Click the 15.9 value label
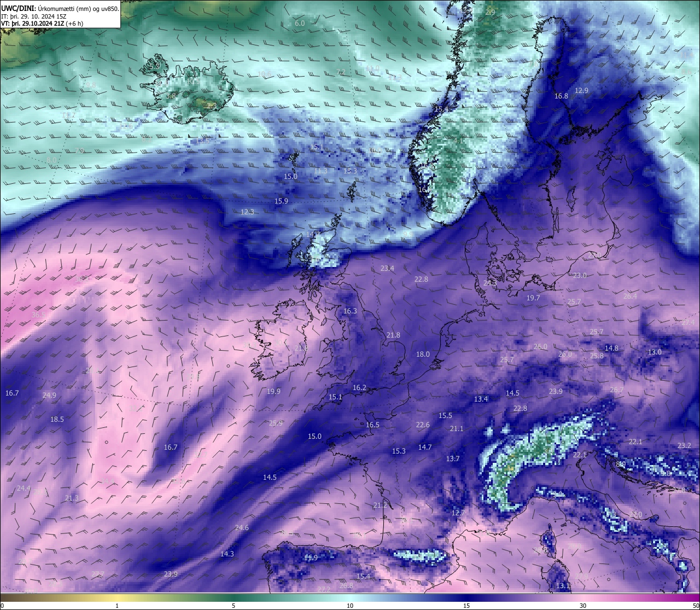The height and width of the screenshot is (610, 700). [281, 201]
